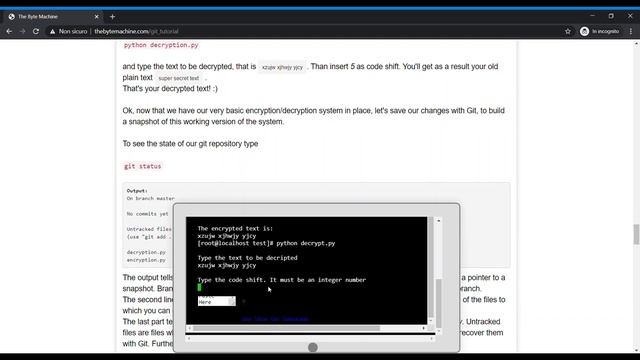The height and width of the screenshot is (360, 640).
Task: Bookmark this page with the star icon
Action: [x=568, y=31]
